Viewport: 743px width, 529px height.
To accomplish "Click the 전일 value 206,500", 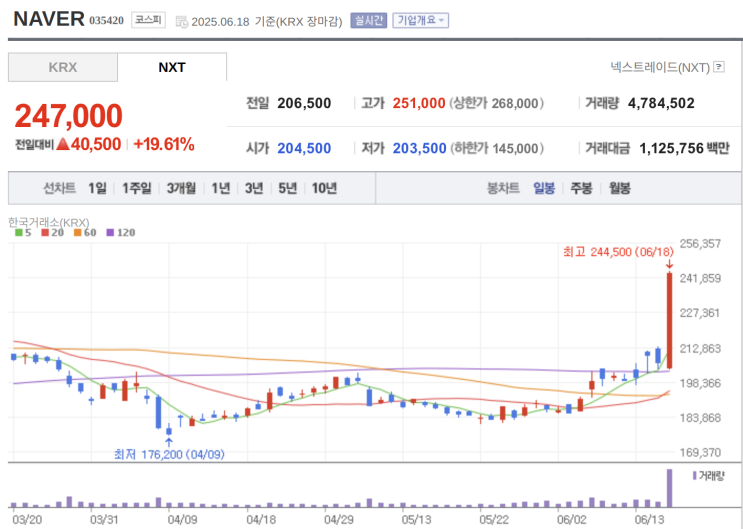I will coord(304,103).
